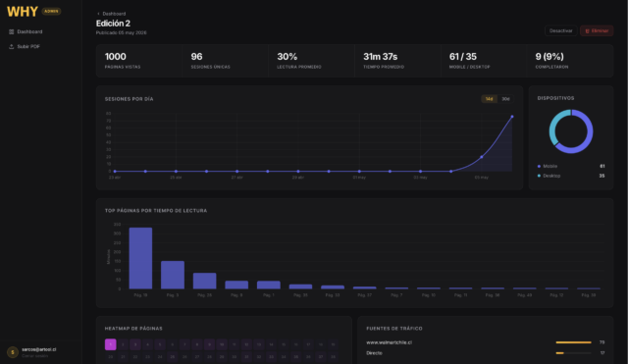The image size is (628, 364).
Task: Click Top páginas por tiempo de lectura heading
Action: [156, 211]
